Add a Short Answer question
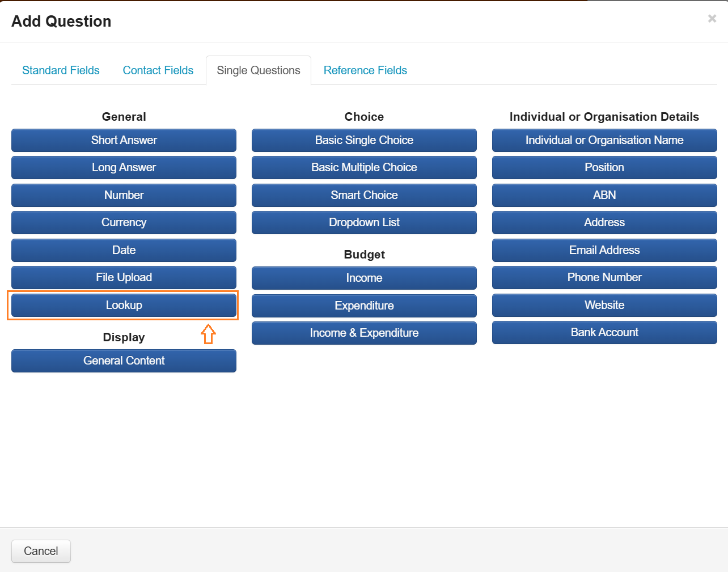 [x=124, y=140]
